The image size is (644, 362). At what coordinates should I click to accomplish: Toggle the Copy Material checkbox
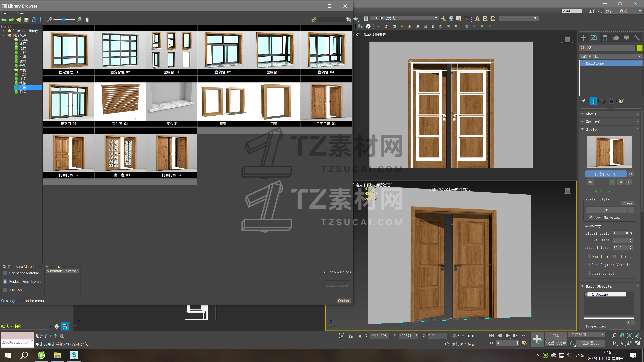[591, 217]
